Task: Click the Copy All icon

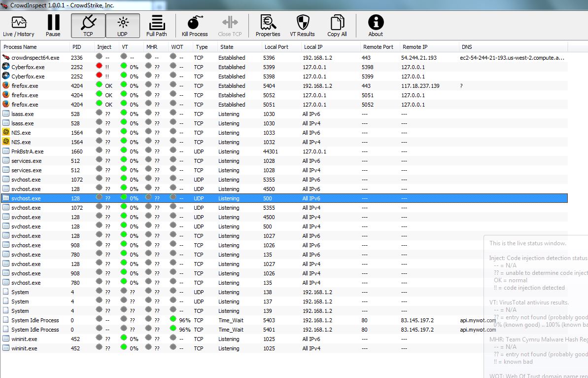Action: [337, 26]
